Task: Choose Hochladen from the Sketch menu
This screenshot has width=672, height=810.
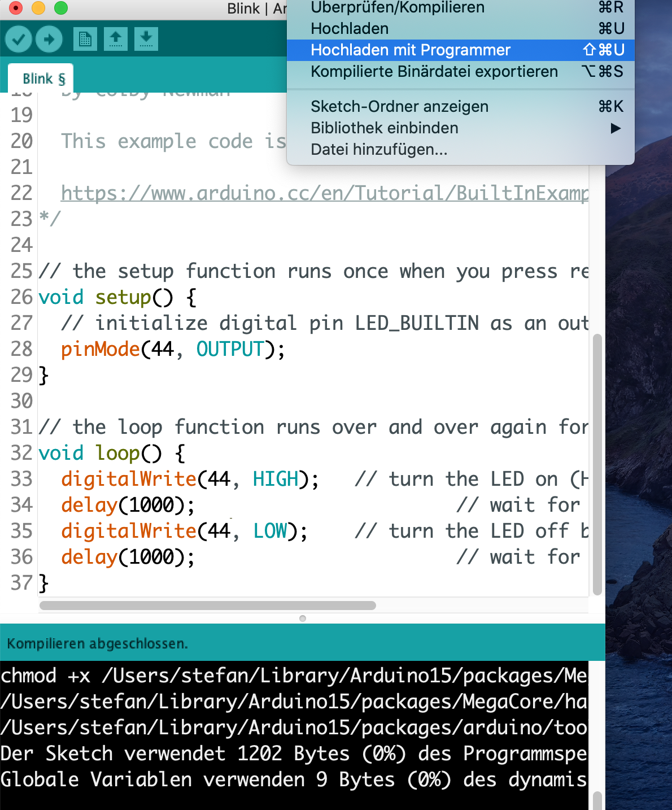Action: (461, 28)
